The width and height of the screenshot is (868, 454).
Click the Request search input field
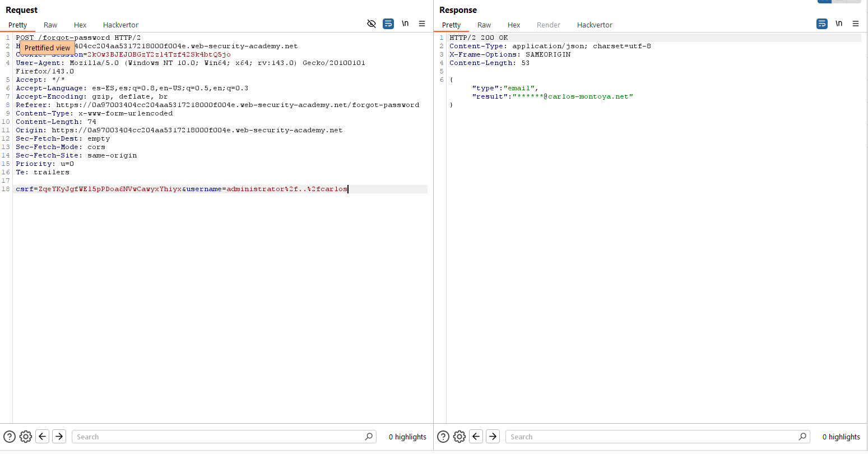(x=219, y=437)
